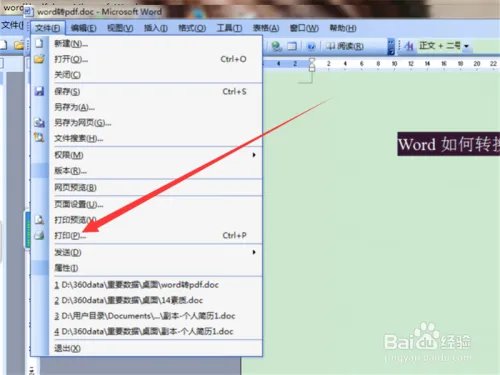Open the 帮助(H) menu

tap(343, 28)
